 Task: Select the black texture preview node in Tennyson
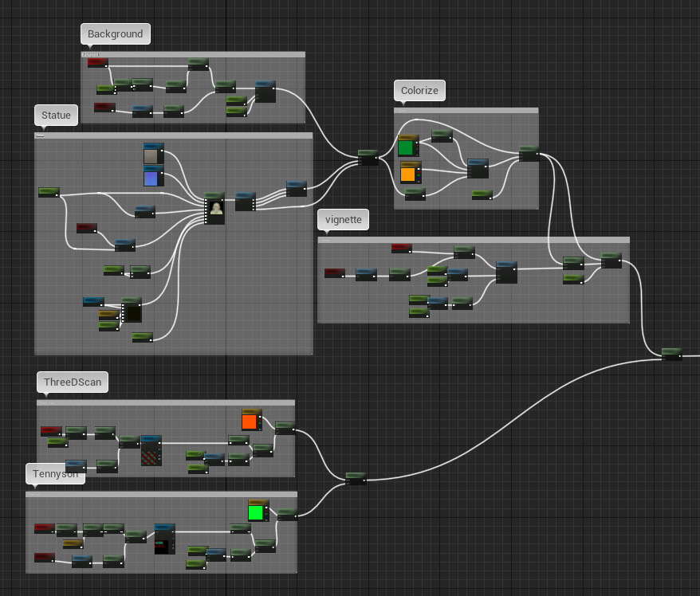coord(164,539)
